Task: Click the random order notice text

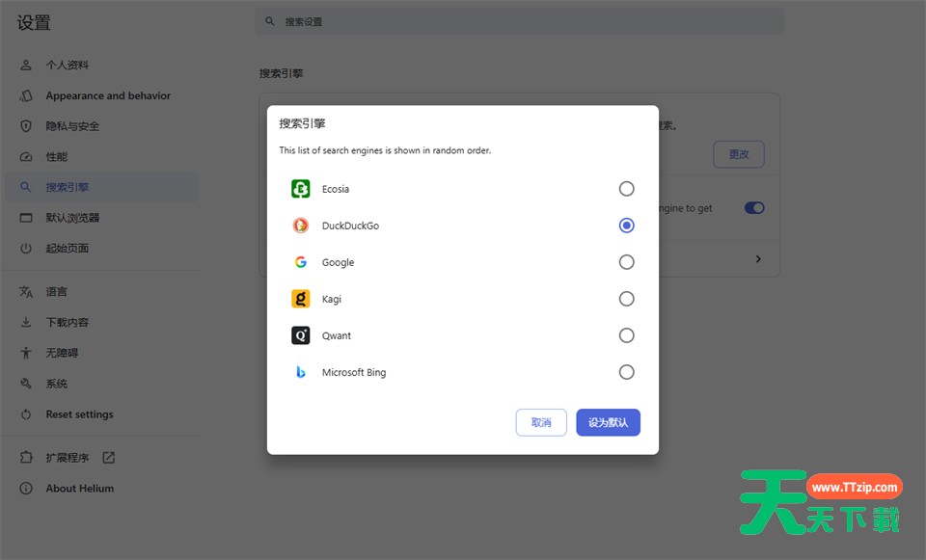Action: click(385, 150)
